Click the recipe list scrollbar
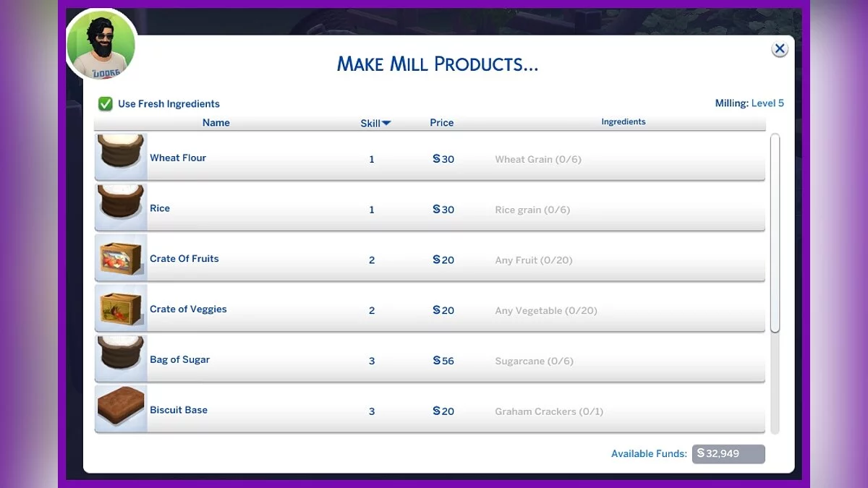Viewport: 868px width, 488px height. 775,233
